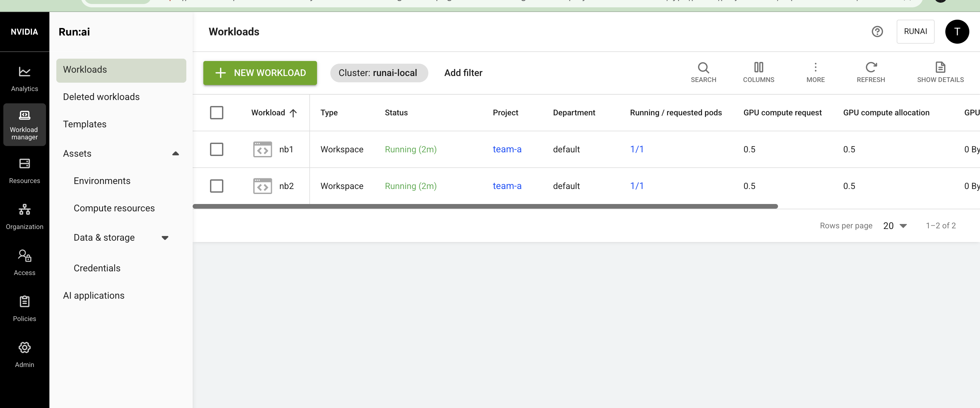Open Compute resources page
This screenshot has width=980, height=408.
[114, 209]
